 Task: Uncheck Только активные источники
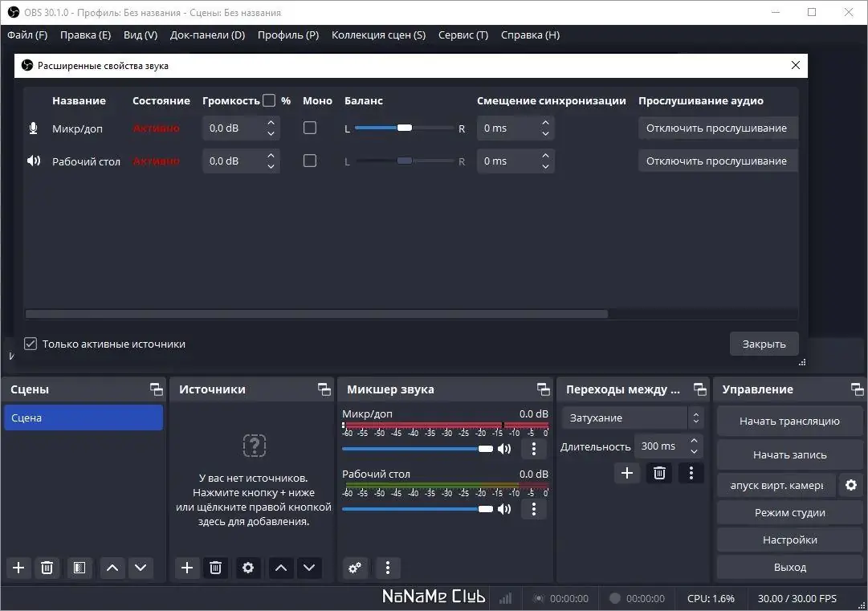click(x=31, y=344)
